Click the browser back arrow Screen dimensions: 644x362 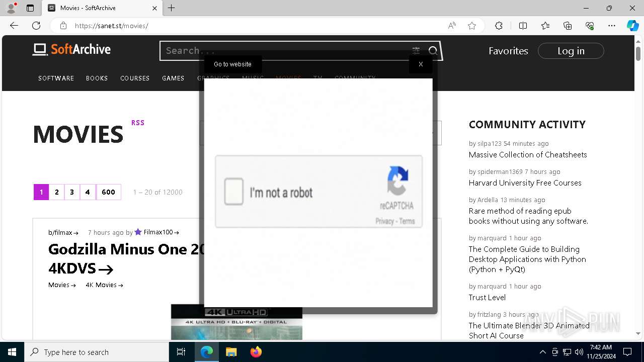(x=14, y=26)
